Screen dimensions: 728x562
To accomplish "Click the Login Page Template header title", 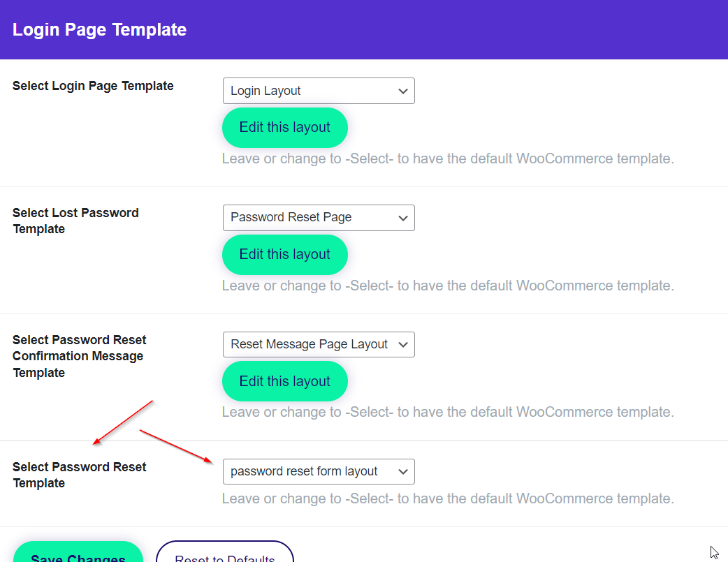I will [99, 30].
